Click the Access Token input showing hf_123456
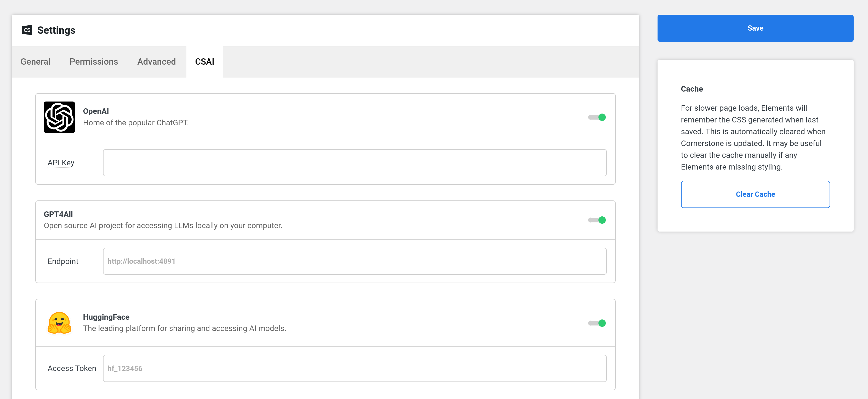This screenshot has height=399, width=868. 355,368
